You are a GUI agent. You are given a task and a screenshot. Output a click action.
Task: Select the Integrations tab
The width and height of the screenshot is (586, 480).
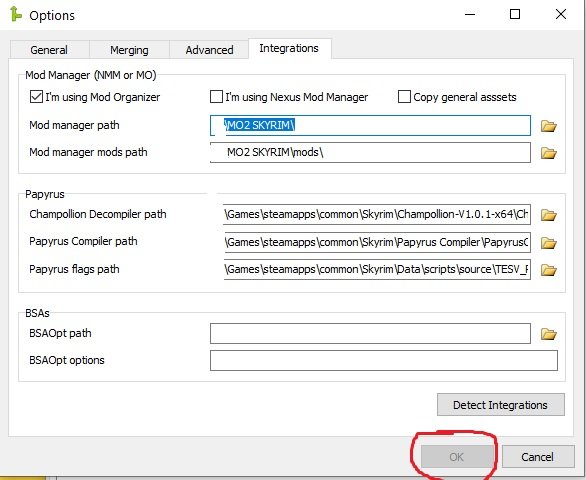(289, 48)
